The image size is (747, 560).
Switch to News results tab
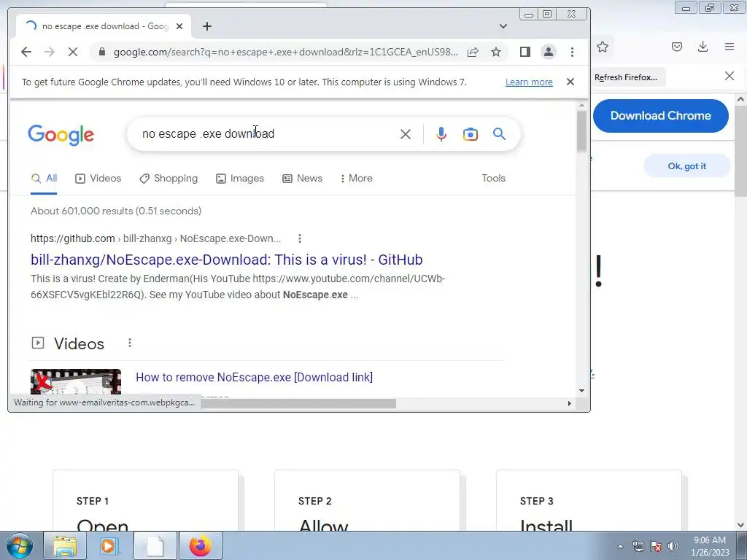pyautogui.click(x=302, y=179)
